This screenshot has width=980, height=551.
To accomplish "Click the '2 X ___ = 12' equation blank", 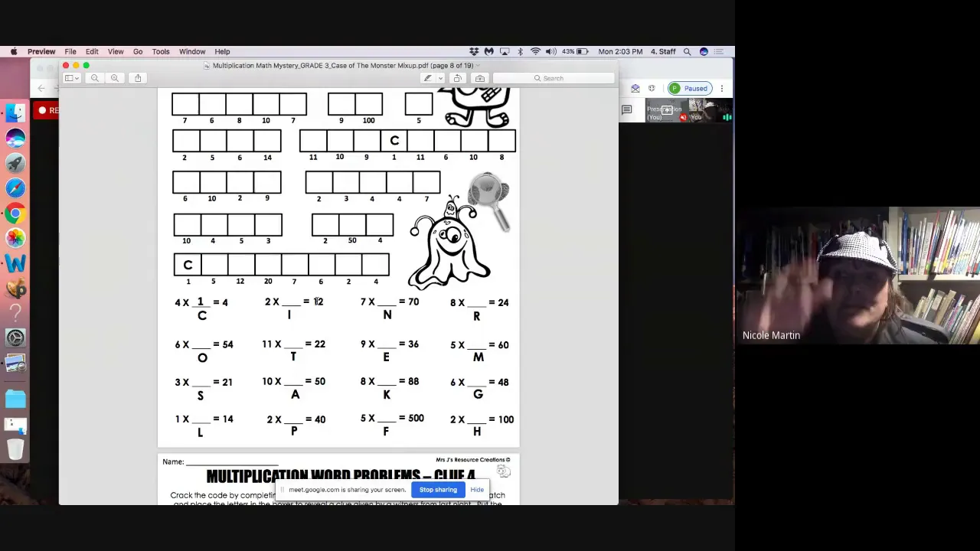I will pos(290,302).
